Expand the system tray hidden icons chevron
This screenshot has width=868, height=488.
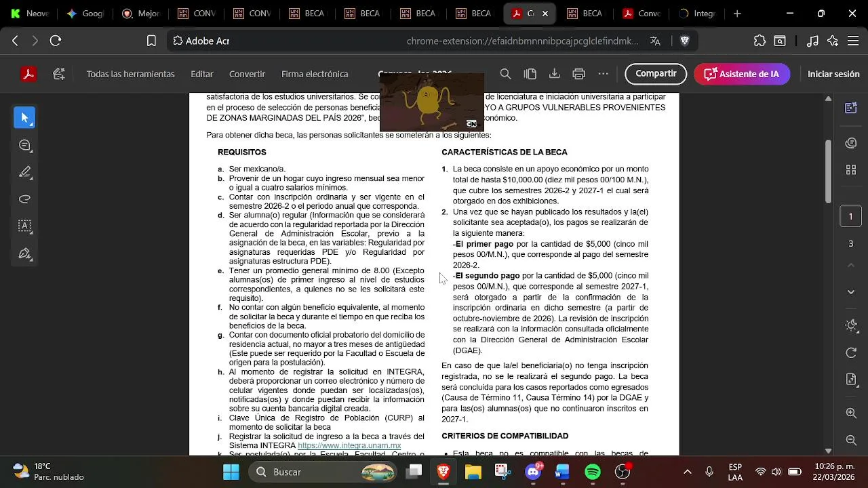pos(688,472)
